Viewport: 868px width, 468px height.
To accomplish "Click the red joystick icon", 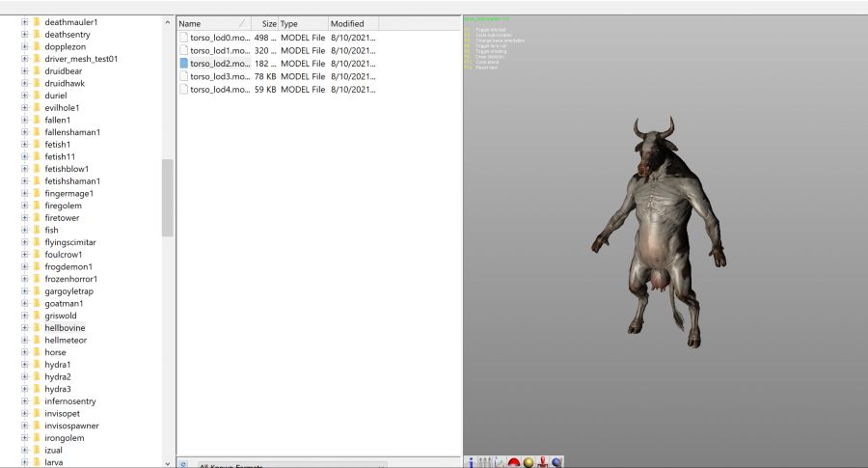I will [543, 462].
